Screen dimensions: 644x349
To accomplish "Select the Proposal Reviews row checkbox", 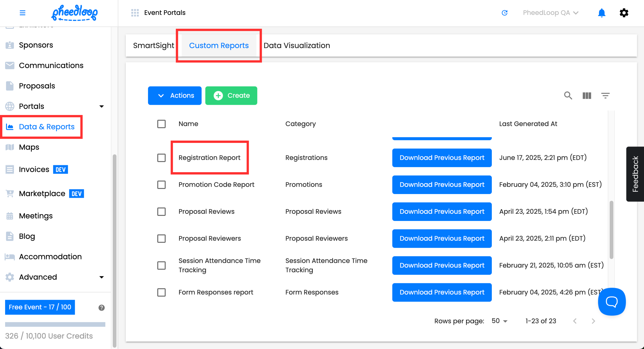I will coord(161,211).
